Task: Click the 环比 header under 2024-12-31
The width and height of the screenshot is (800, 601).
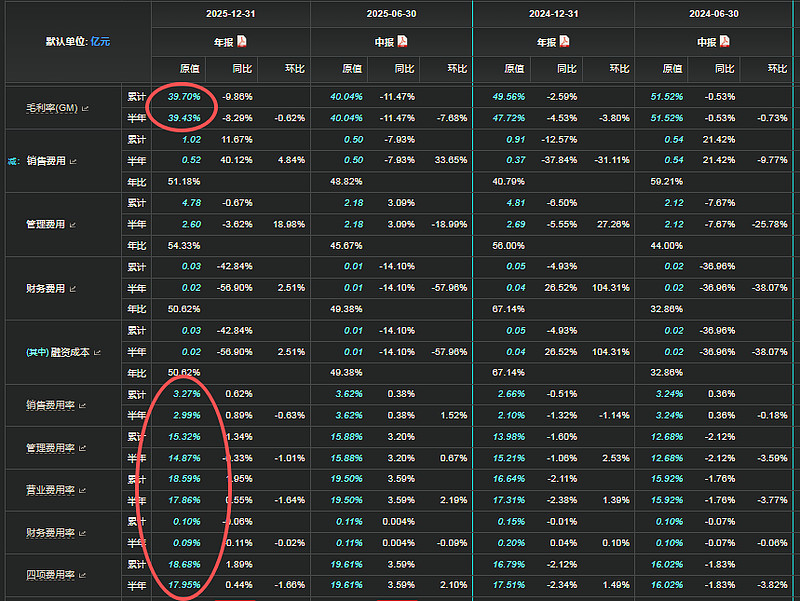Action: (620, 69)
